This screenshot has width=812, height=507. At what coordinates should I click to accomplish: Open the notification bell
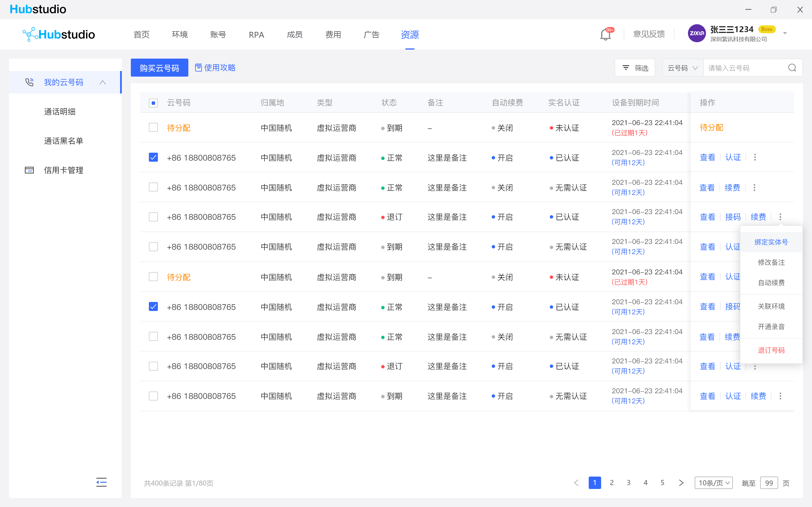point(605,35)
